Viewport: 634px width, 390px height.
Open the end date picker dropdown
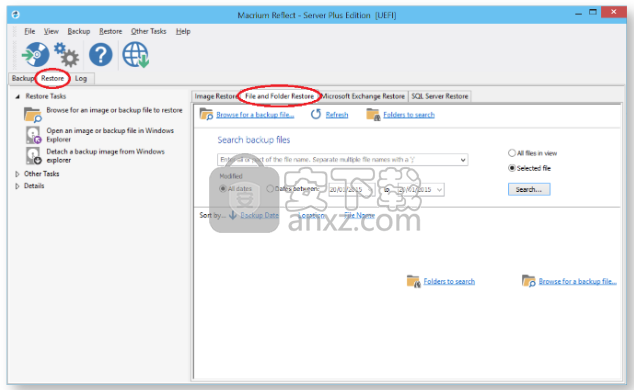pyautogui.click(x=440, y=190)
